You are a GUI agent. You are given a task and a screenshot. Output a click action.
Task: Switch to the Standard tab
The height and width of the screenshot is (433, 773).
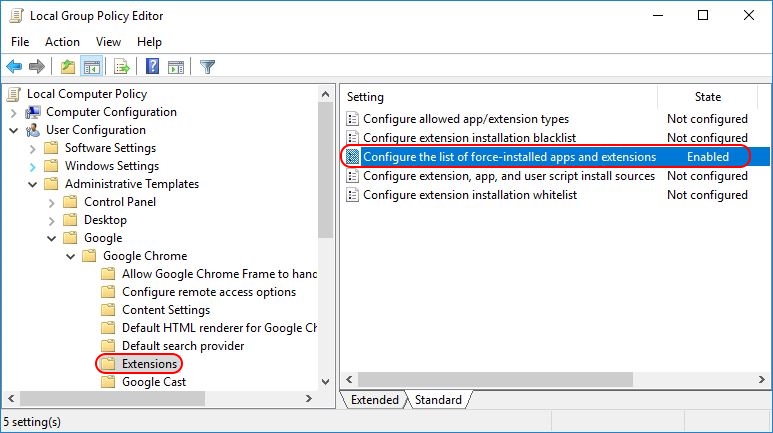click(x=438, y=400)
